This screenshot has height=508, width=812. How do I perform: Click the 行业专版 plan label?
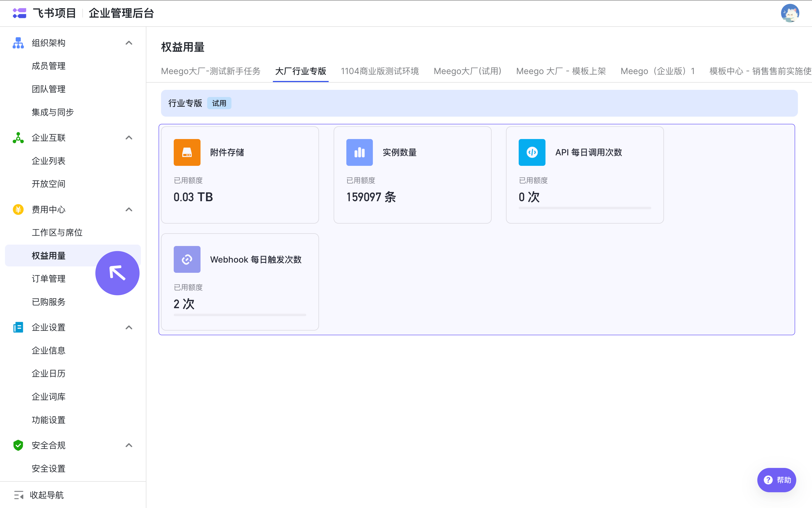(x=185, y=103)
